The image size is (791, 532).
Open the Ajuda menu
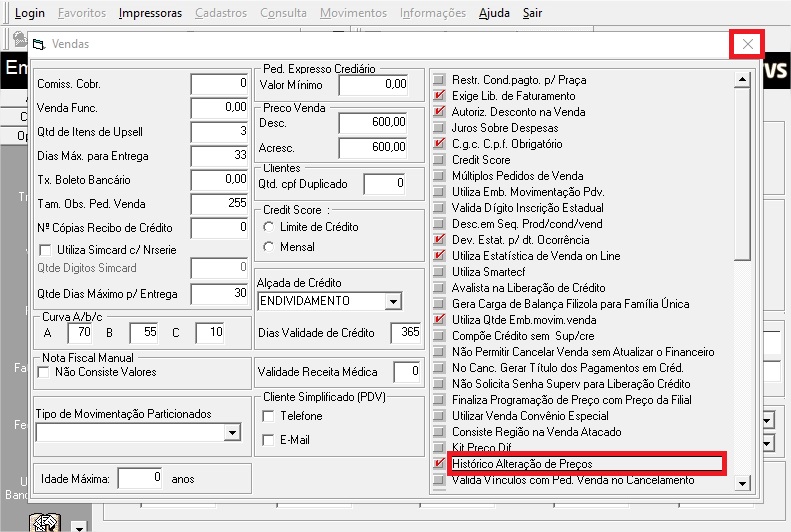[x=494, y=13]
